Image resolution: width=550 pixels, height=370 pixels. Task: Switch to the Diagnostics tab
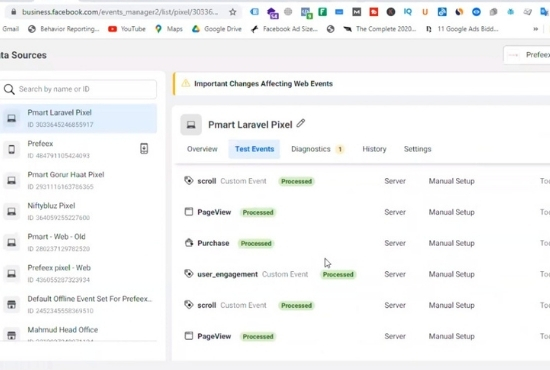[x=317, y=149]
